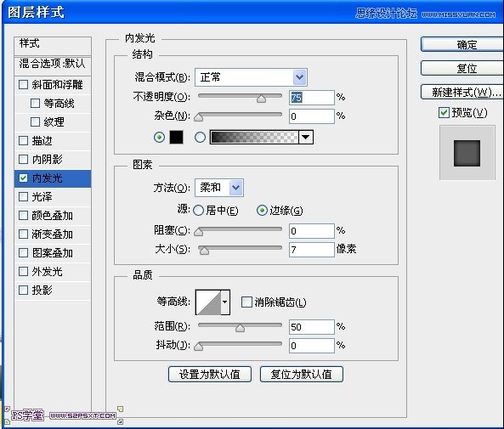
Task: Choose 居中(E) as glow source
Action: point(198,211)
